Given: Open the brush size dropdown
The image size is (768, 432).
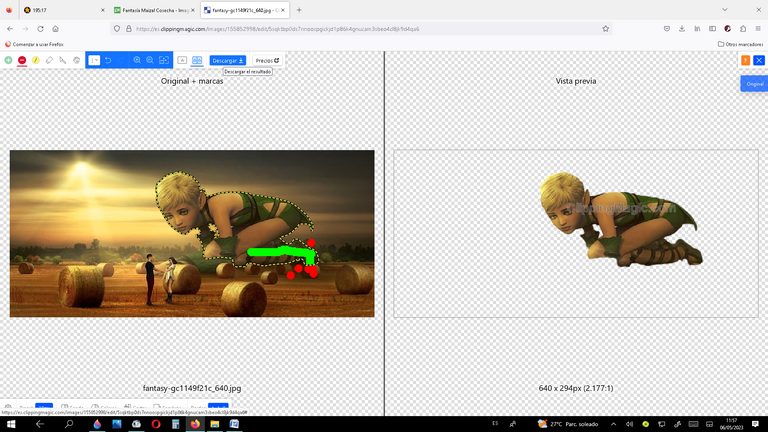Looking at the screenshot, I should (x=94, y=60).
